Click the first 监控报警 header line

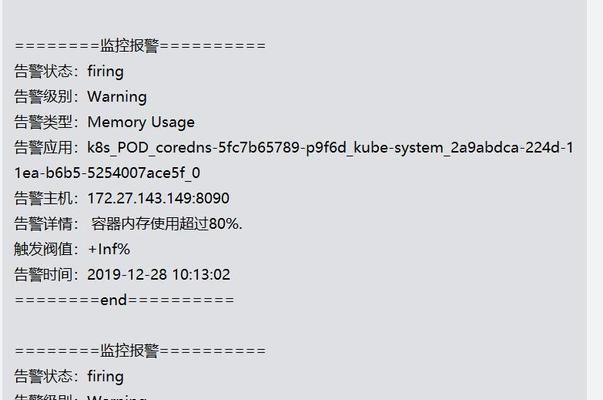tap(140, 46)
